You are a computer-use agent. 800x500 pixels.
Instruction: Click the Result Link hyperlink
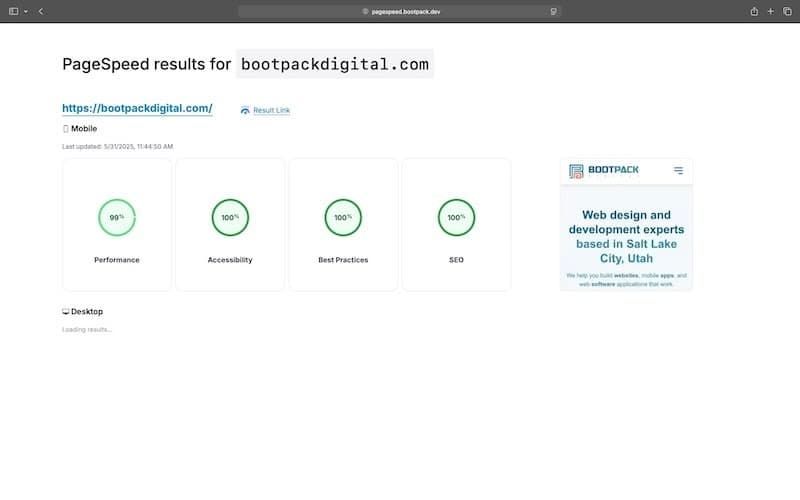click(271, 110)
